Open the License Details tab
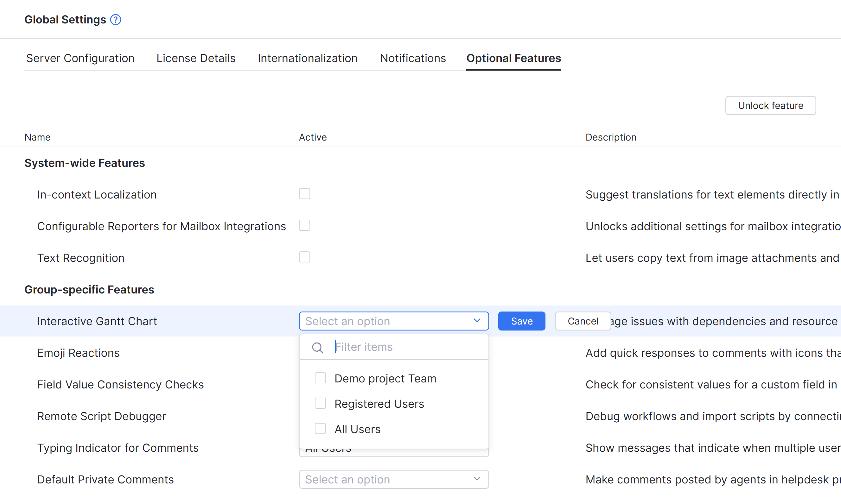Screen dimensions: 841x504 196,58
